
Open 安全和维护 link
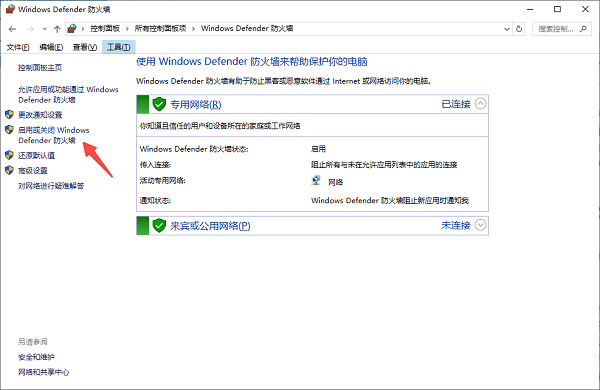tap(36, 357)
